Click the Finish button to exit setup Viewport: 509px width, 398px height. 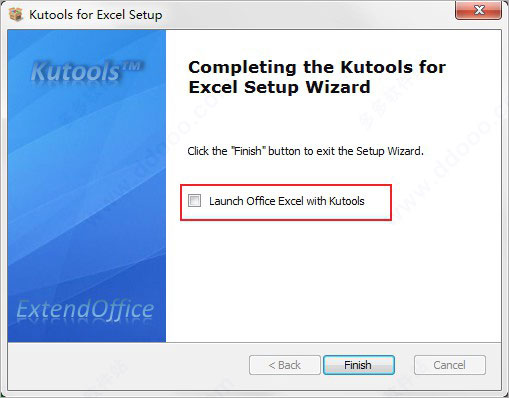pos(359,365)
